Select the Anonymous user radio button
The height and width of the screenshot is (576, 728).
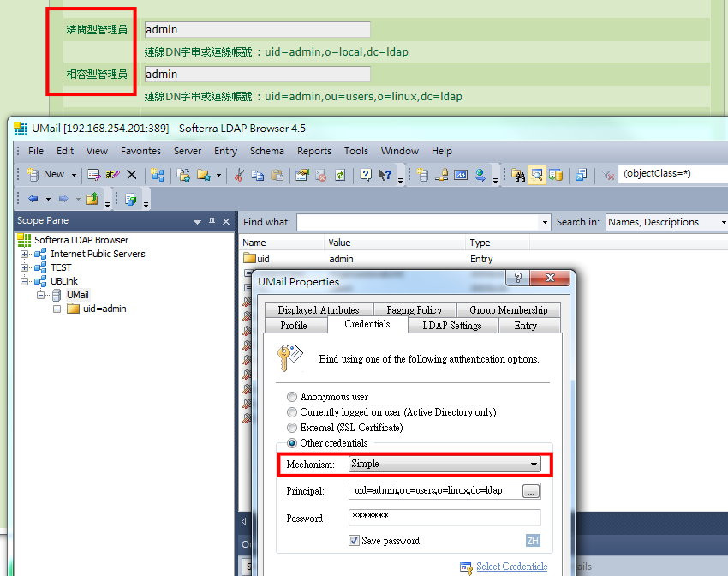pyautogui.click(x=291, y=397)
